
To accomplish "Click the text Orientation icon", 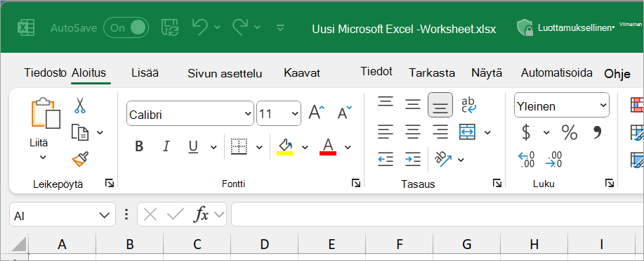I will click(x=443, y=159).
